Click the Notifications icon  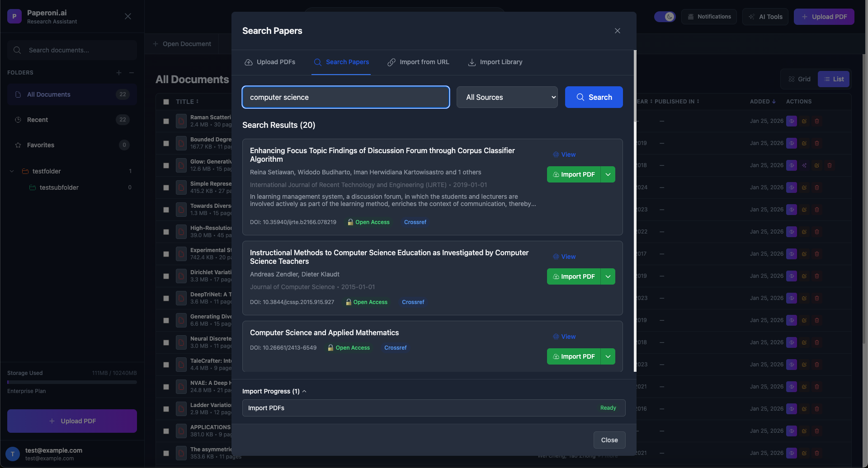tap(708, 16)
